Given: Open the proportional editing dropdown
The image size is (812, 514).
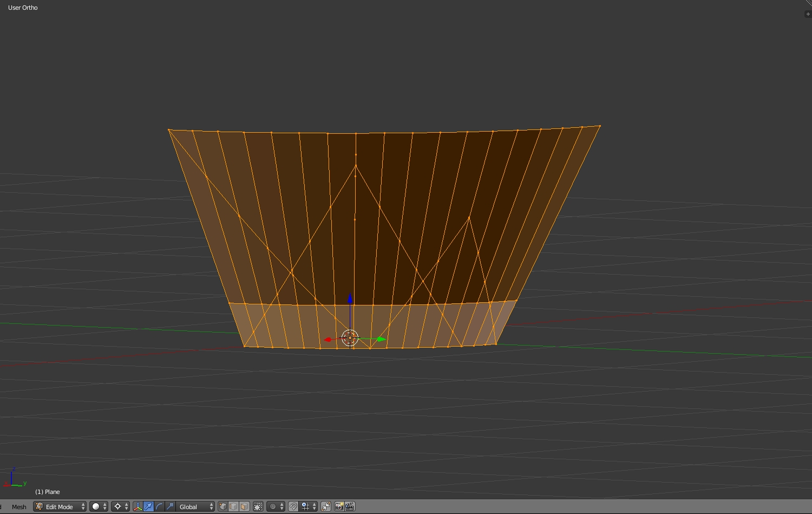Looking at the screenshot, I should 276,506.
